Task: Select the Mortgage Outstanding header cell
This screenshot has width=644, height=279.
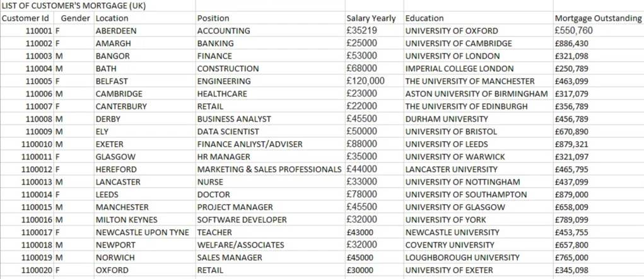Action: click(597, 18)
